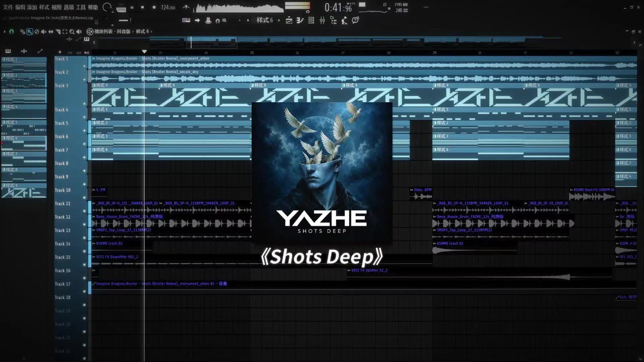This screenshot has height=362, width=644.
Task: Select the Slice tool
Action: (58, 32)
